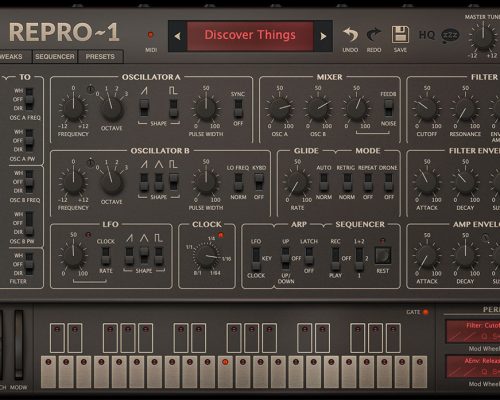Toggle Oscillator B triangle shape switch
Screen dimensions: 500x400
pos(159,182)
